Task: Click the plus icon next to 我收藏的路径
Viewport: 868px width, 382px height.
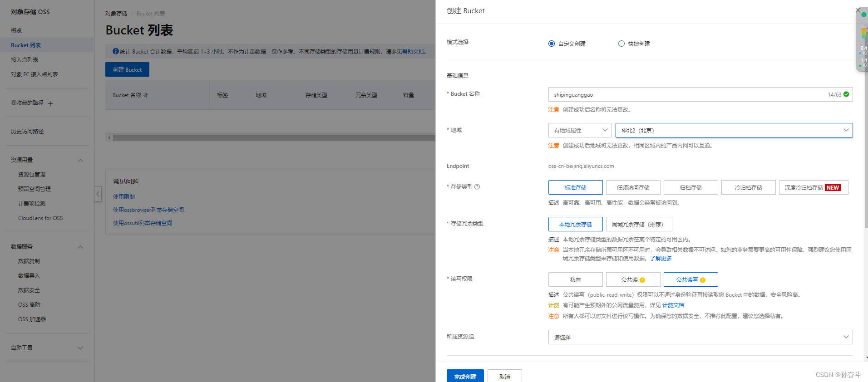Action: [50, 103]
